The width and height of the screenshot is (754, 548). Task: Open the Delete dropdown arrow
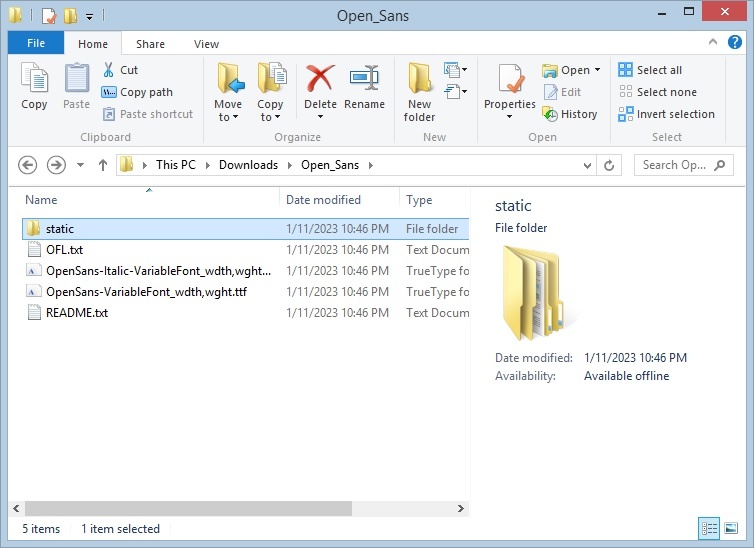tap(320, 117)
